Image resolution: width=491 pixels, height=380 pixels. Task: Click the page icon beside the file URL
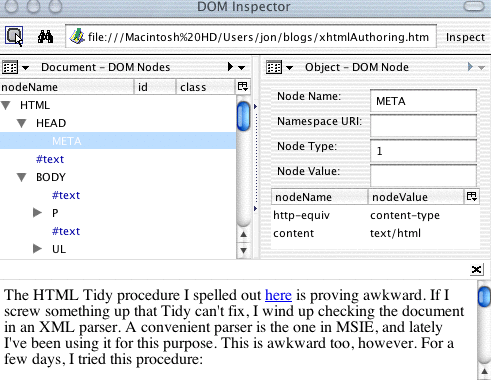(77, 36)
